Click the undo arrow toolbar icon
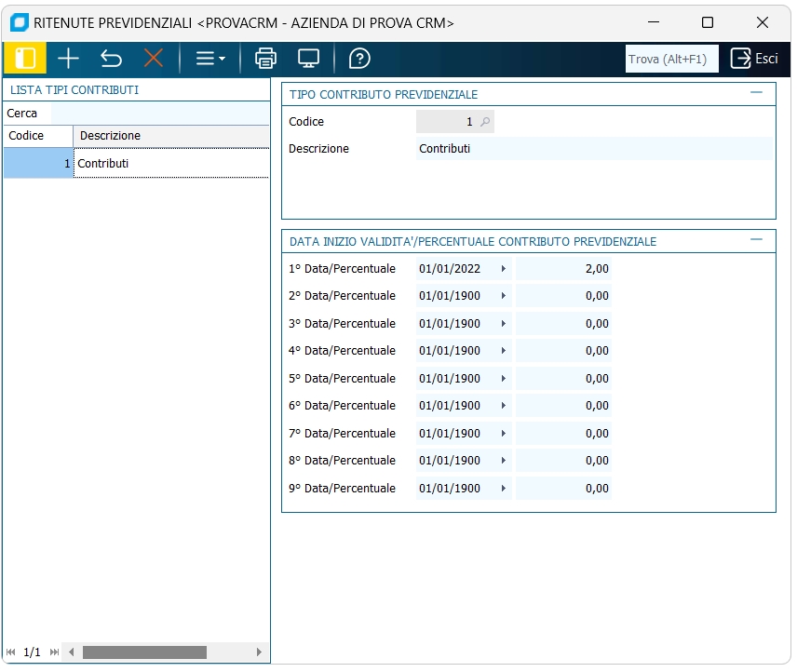This screenshot has width=797, height=672. click(x=111, y=59)
